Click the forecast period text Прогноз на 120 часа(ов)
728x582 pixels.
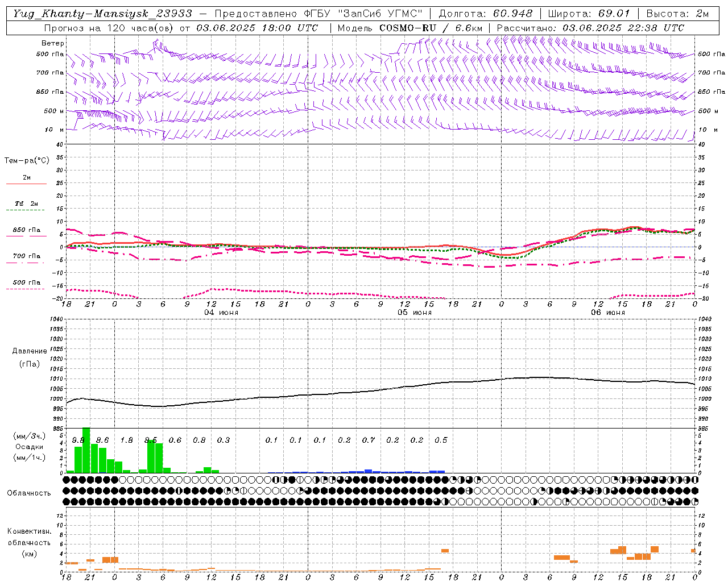click(109, 28)
